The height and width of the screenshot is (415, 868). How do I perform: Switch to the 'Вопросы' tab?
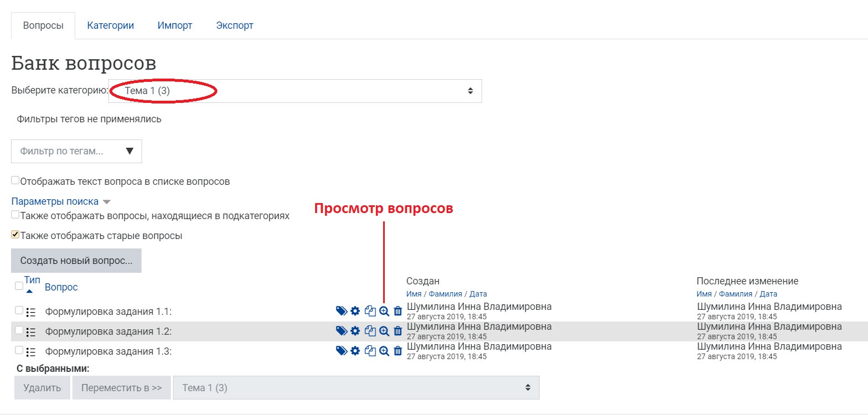point(43,25)
